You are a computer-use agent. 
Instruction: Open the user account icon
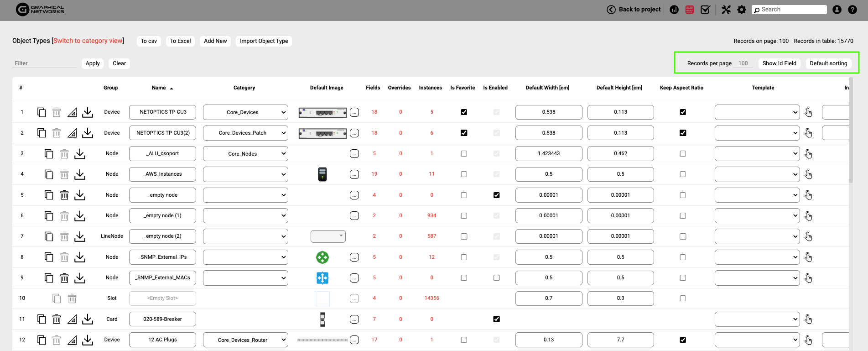click(837, 10)
